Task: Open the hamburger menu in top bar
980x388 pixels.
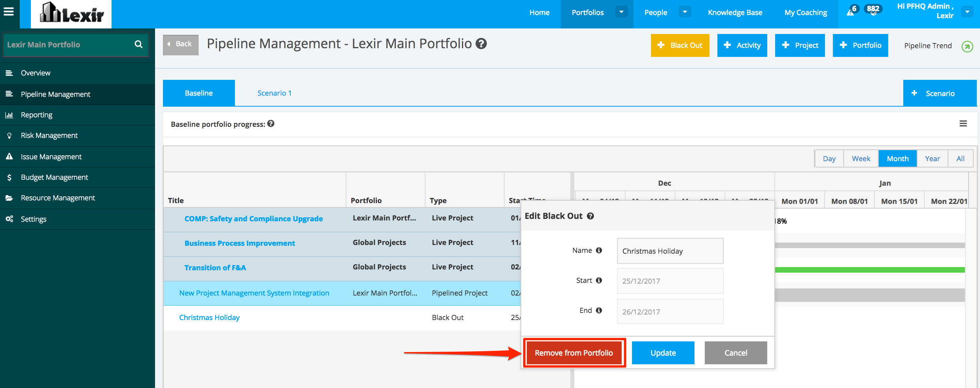Action: (x=9, y=12)
